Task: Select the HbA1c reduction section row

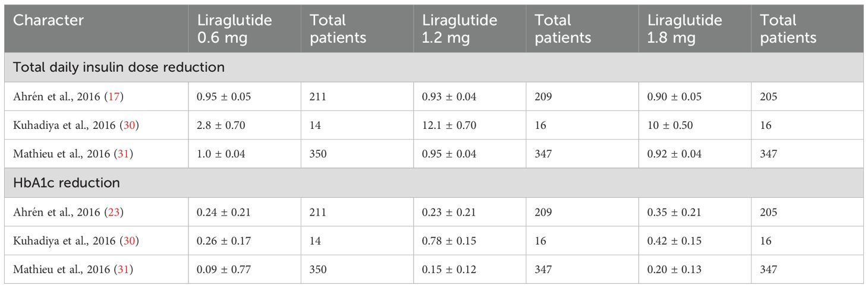Action: pos(67,183)
